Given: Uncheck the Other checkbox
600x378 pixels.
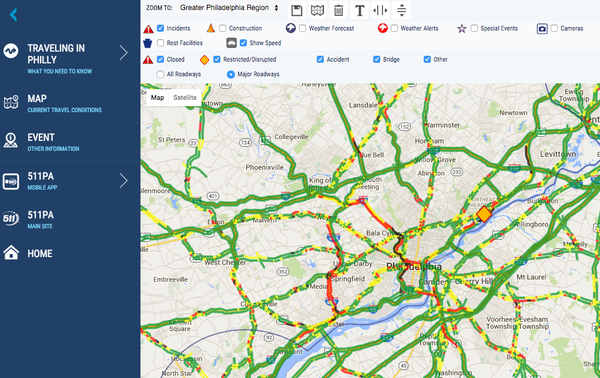Looking at the screenshot, I should [427, 59].
